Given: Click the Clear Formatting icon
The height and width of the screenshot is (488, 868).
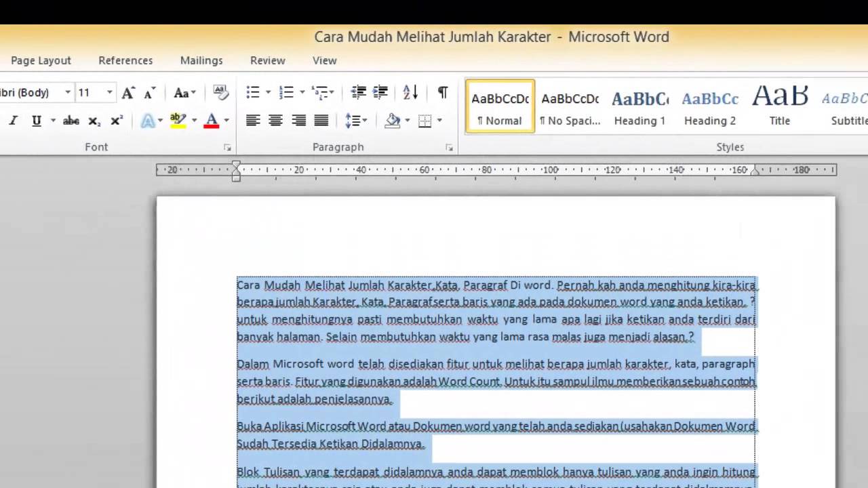Looking at the screenshot, I should (x=220, y=93).
